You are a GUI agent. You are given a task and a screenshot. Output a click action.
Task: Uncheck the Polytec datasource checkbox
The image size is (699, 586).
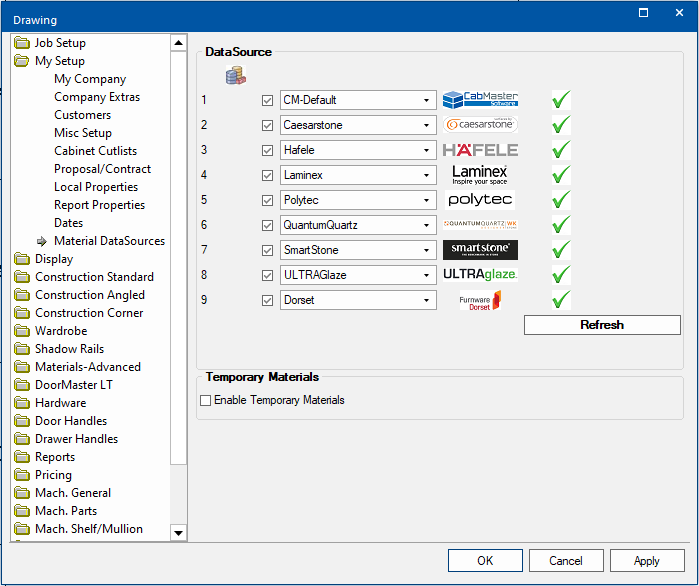tap(267, 200)
